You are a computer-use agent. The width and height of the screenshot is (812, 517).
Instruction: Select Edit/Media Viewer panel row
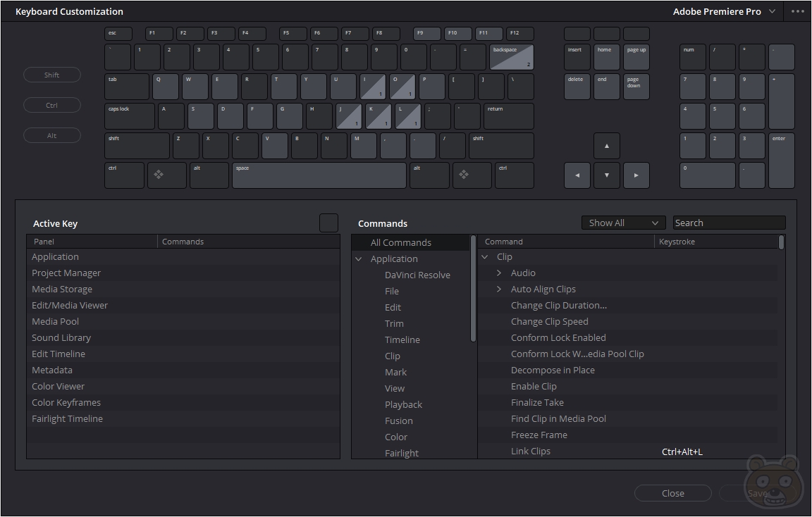tap(183, 305)
